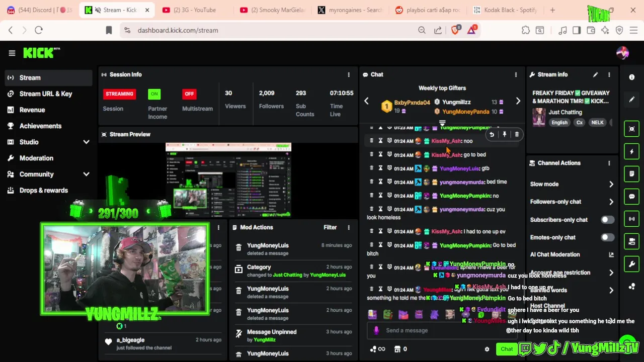
Task: Delete the hovered 'noo' message via trash icon in popup
Action: (517, 134)
